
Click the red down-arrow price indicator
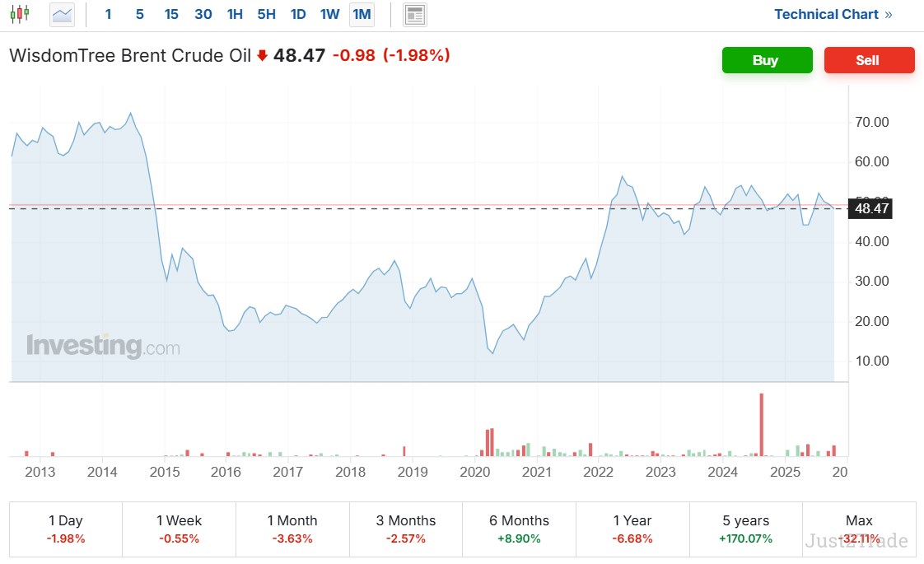(x=262, y=56)
